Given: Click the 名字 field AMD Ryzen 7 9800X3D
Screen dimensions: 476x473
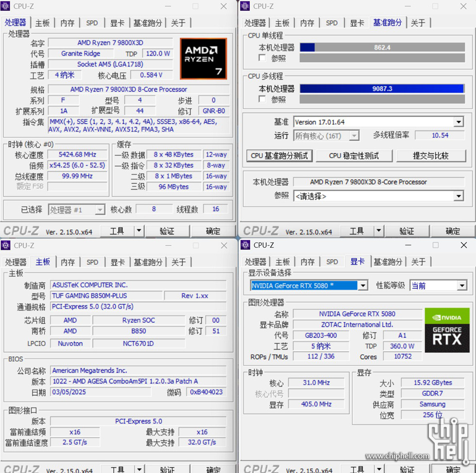Looking at the screenshot, I should tap(110, 43).
